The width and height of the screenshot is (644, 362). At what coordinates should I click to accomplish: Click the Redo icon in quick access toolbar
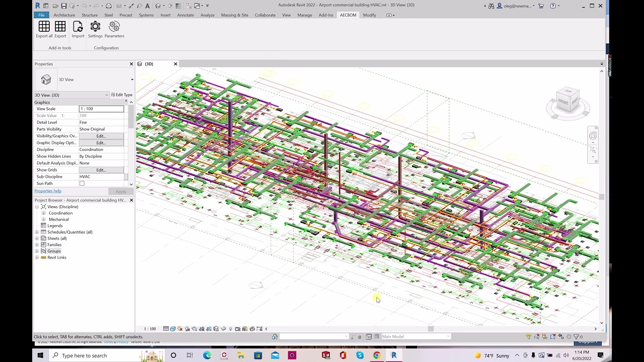[x=96, y=6]
